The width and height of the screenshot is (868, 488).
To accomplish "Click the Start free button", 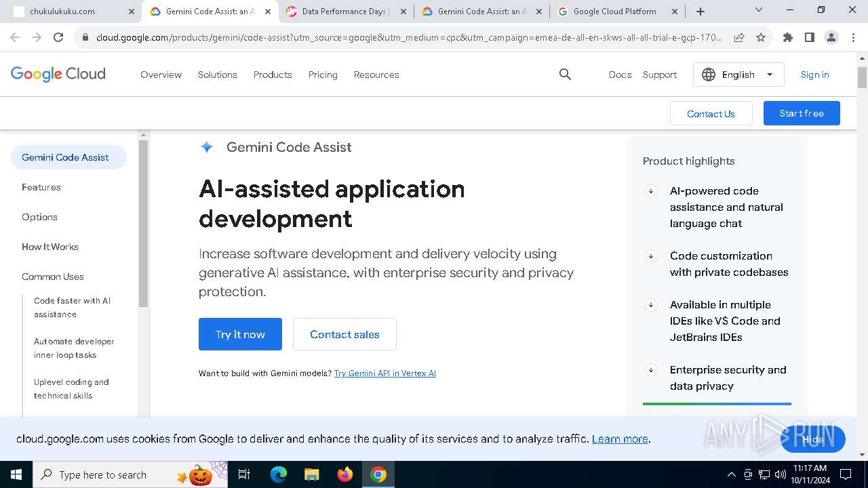I will click(802, 113).
